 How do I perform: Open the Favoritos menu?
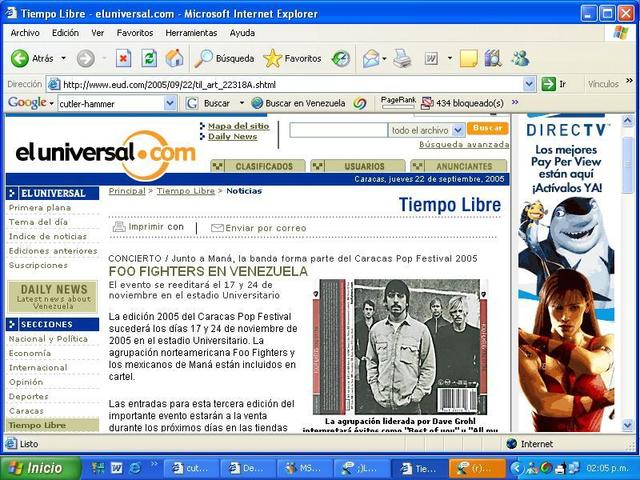coord(135,33)
